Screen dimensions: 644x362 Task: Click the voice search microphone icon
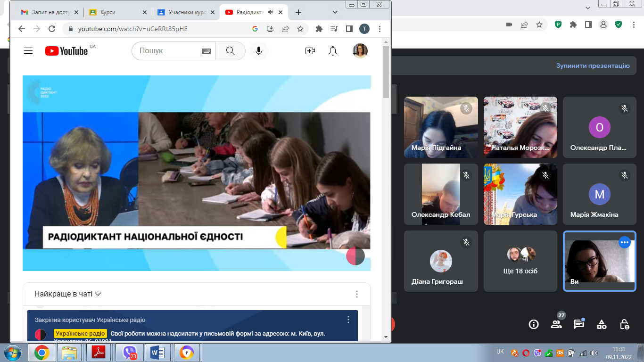coord(258,51)
